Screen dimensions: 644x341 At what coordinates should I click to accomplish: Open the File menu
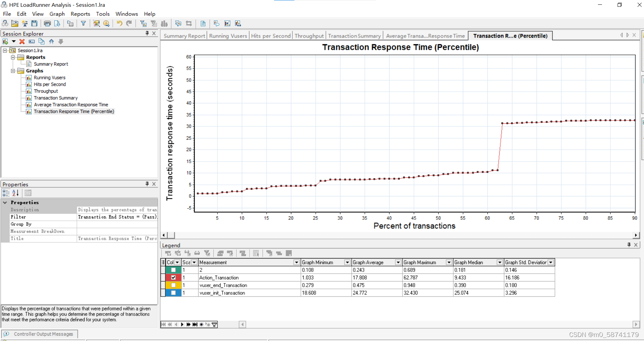7,14
